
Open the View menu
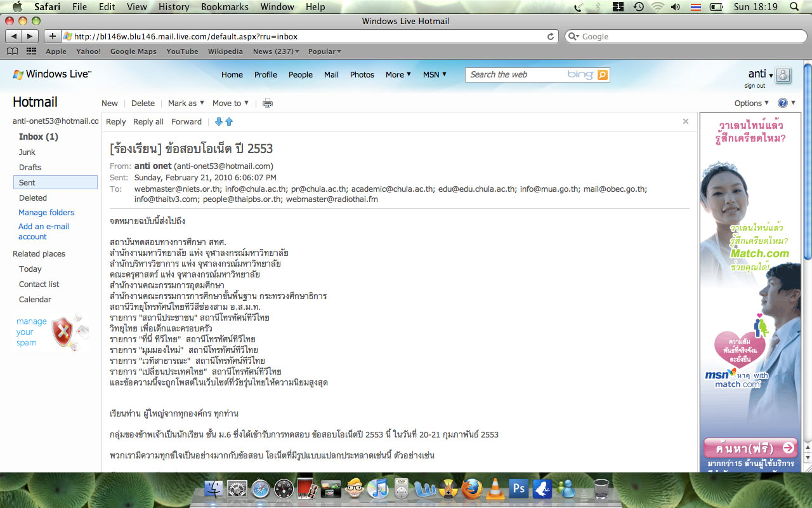tap(137, 7)
